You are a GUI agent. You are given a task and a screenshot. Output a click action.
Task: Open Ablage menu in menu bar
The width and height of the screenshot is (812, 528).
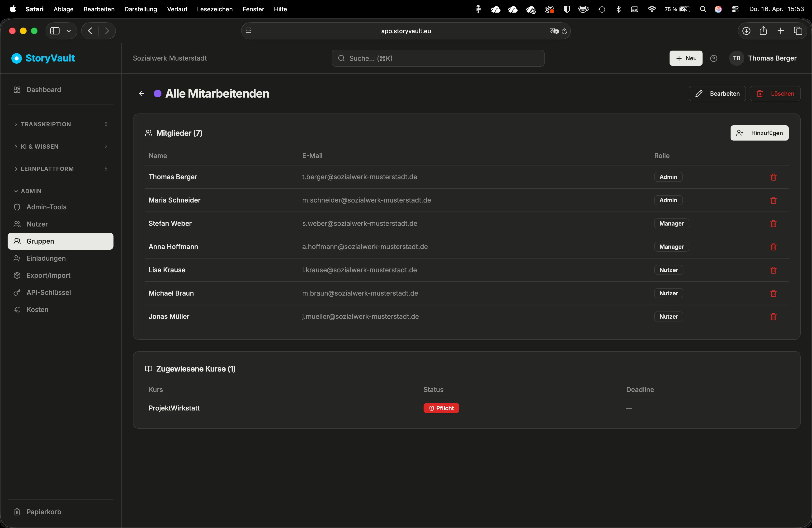(x=63, y=9)
